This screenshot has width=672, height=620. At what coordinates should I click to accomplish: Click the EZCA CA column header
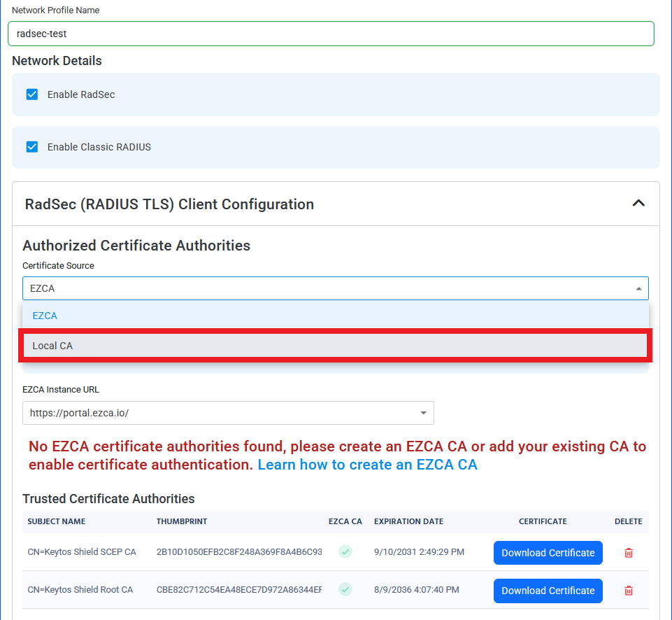[x=345, y=521]
